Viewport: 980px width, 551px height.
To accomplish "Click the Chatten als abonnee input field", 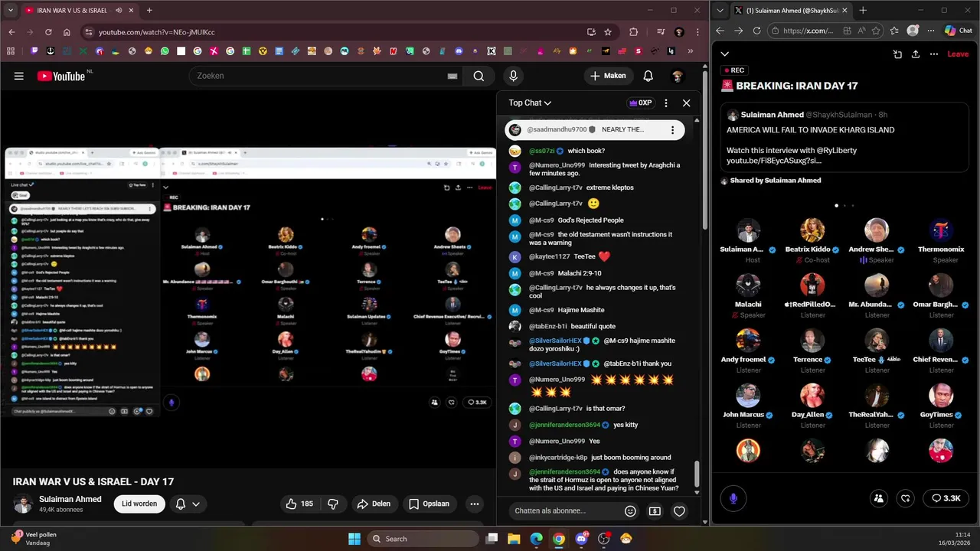I will click(563, 510).
